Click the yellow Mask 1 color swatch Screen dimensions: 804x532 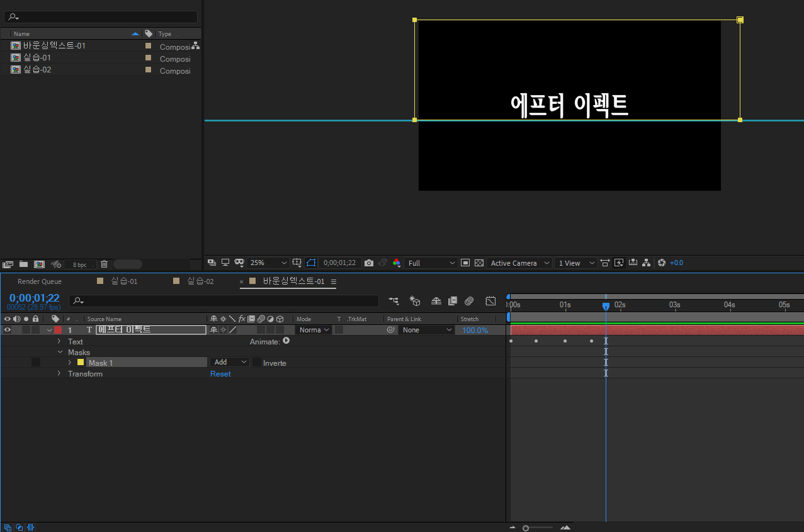(x=81, y=363)
